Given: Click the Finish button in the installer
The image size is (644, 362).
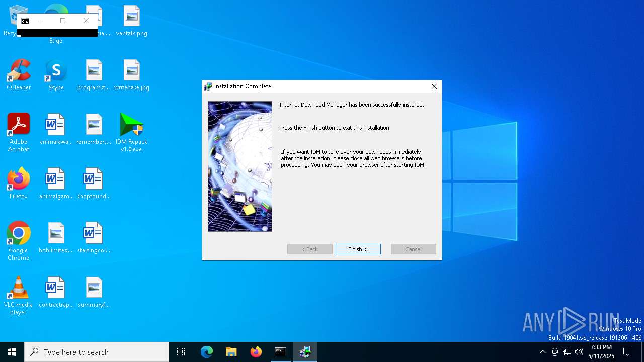Looking at the screenshot, I should pyautogui.click(x=358, y=249).
